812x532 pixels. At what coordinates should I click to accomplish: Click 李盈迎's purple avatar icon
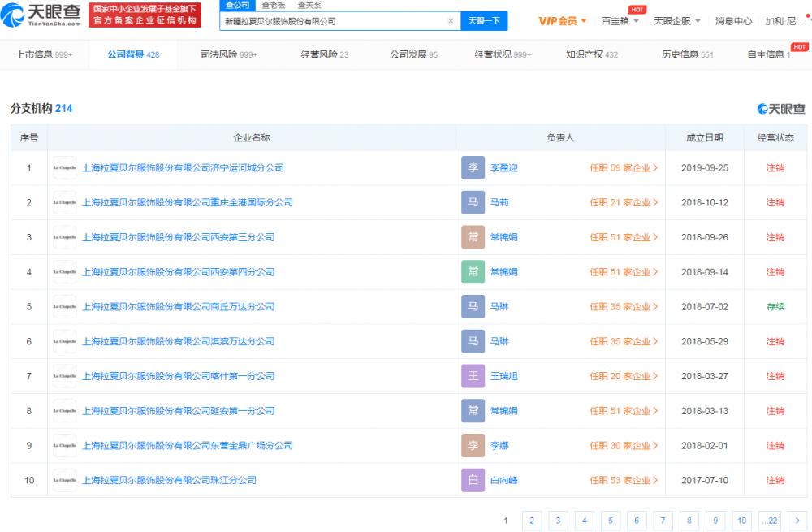tap(473, 168)
